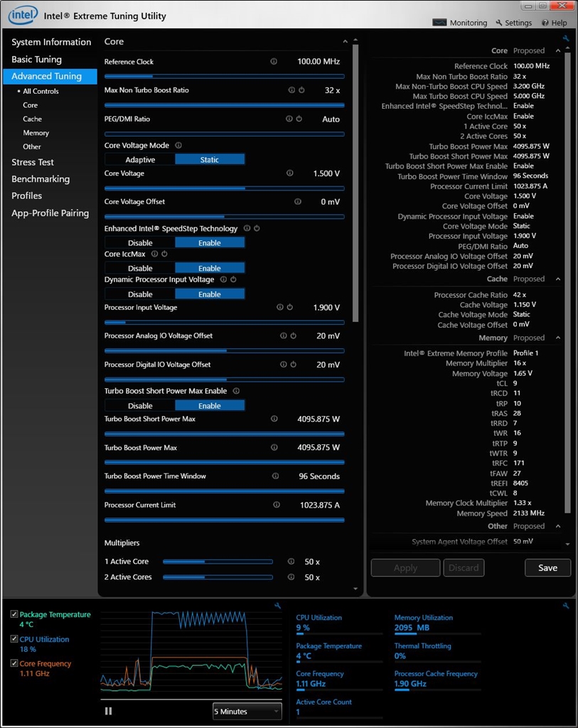Viewport: 578px width, 728px height.
Task: Show info for Core Voltage Mode
Action: (178, 145)
